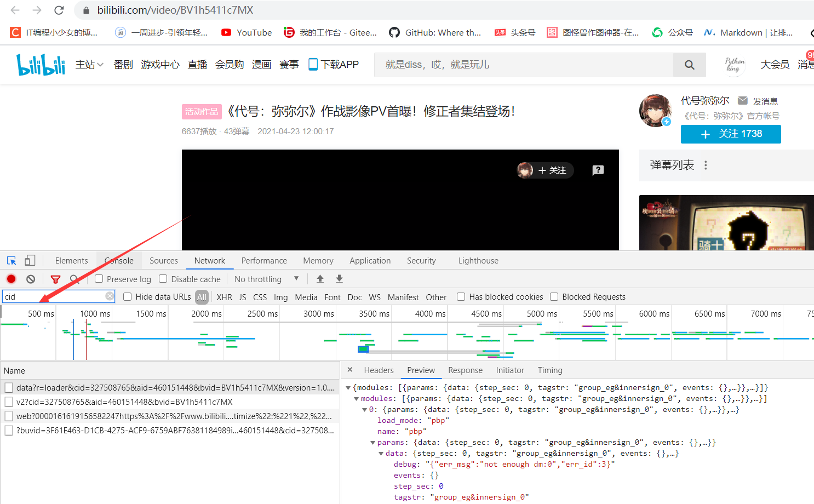Collapse the data object node
814x504 pixels.
(x=381, y=454)
